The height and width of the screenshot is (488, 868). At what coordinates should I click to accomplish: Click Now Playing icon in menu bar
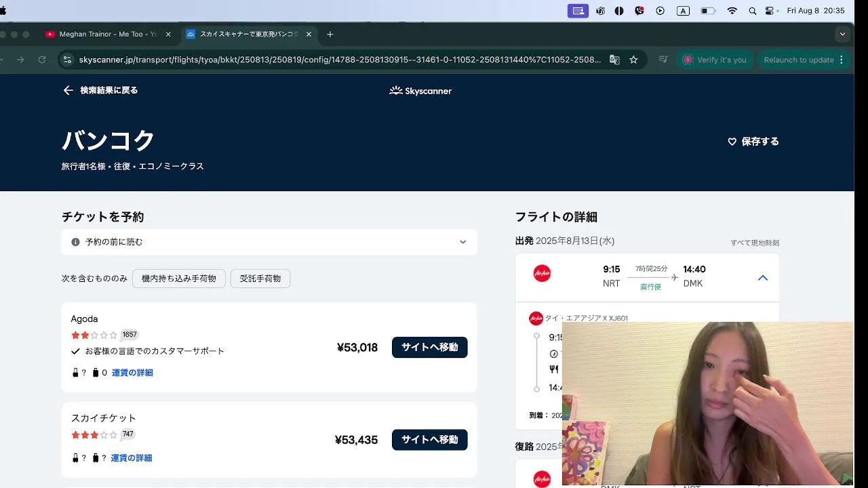660,11
